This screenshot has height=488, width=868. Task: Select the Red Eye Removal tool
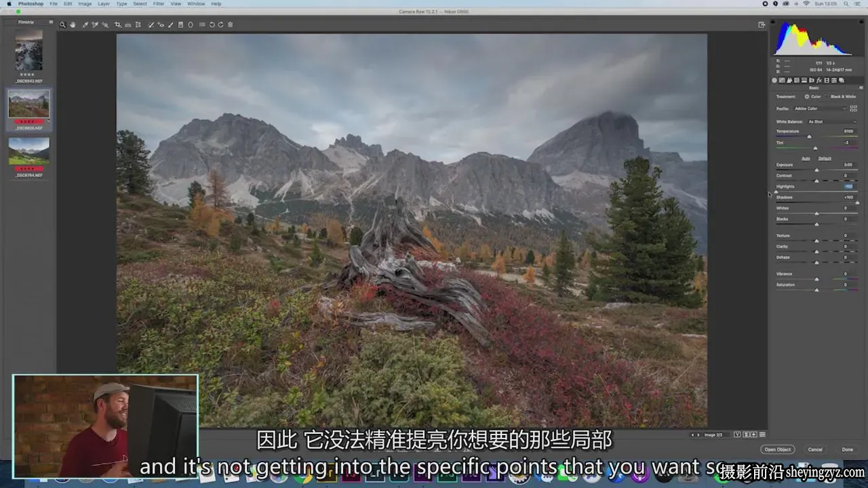(161, 25)
